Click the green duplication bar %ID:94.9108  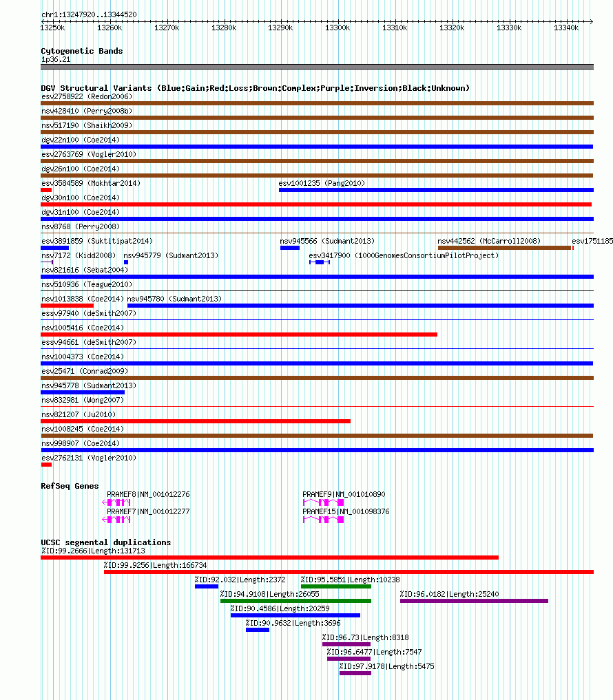click(295, 601)
